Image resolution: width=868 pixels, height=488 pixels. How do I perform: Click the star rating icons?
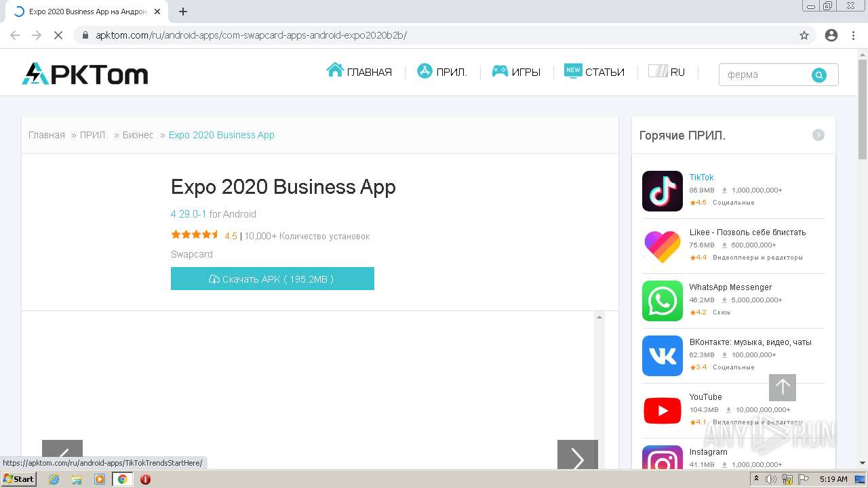(x=195, y=235)
